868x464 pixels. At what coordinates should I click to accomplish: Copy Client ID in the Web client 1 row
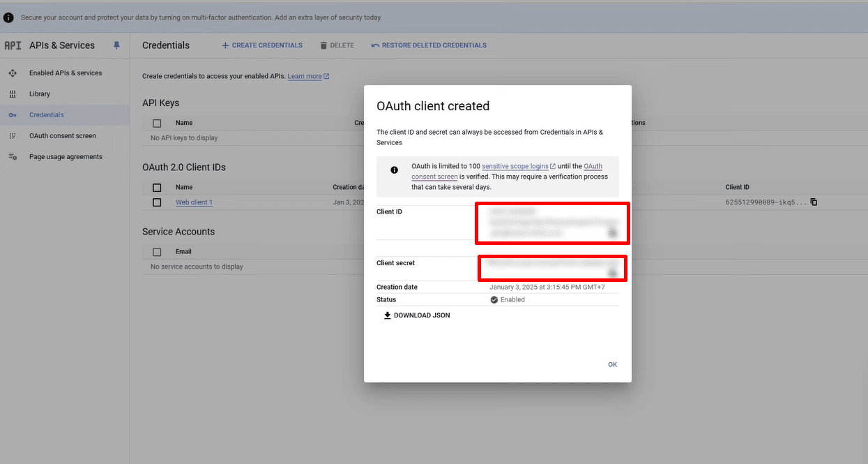pyautogui.click(x=814, y=202)
